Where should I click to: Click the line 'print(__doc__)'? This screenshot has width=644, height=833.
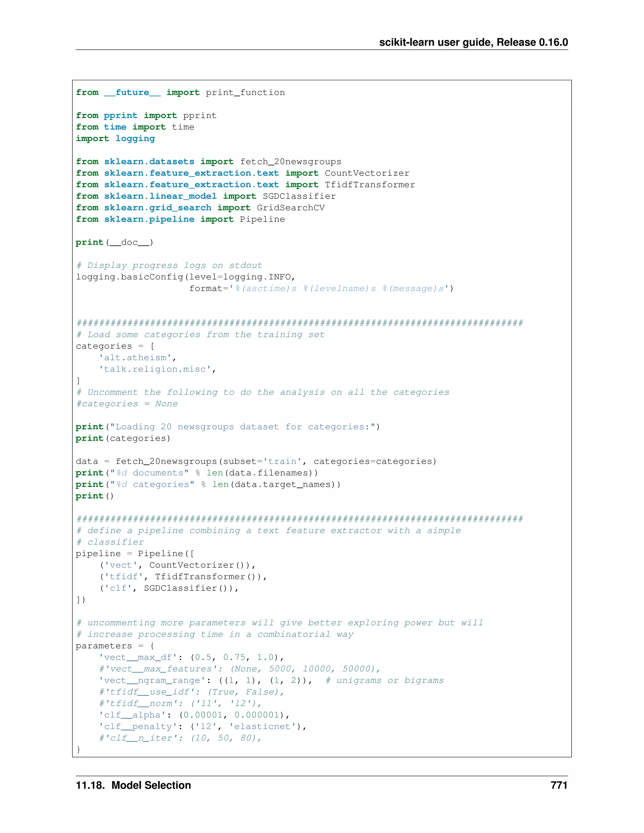click(114, 243)
